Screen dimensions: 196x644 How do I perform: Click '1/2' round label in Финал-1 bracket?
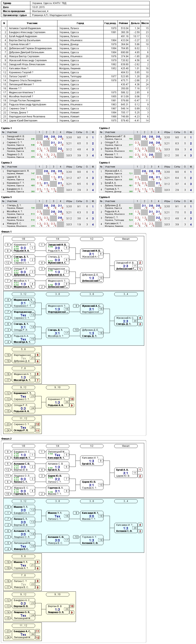pyautogui.click(x=92, y=239)
